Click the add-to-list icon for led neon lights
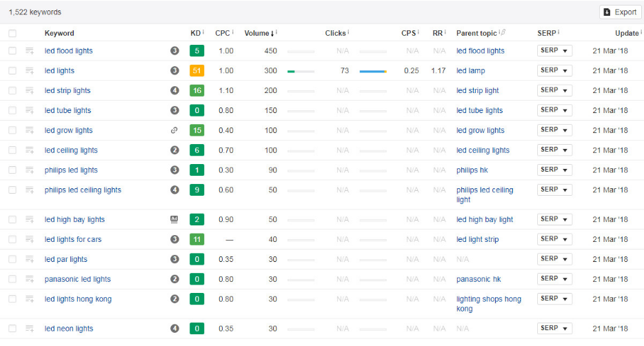This screenshot has width=644, height=346. (x=30, y=329)
